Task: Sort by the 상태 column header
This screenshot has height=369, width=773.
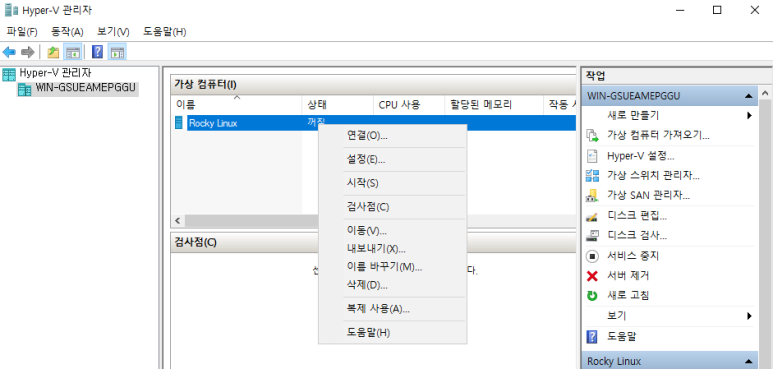Action: click(x=337, y=105)
